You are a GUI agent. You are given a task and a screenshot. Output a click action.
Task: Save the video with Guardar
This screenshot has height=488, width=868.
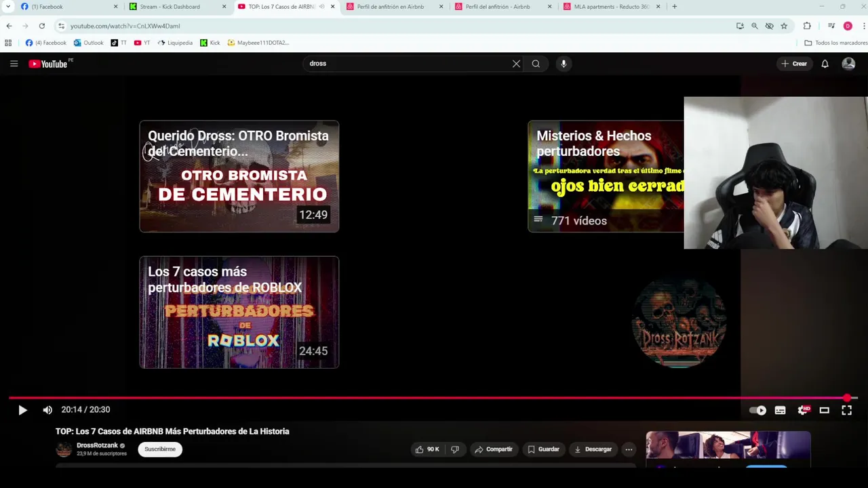[543, 449]
